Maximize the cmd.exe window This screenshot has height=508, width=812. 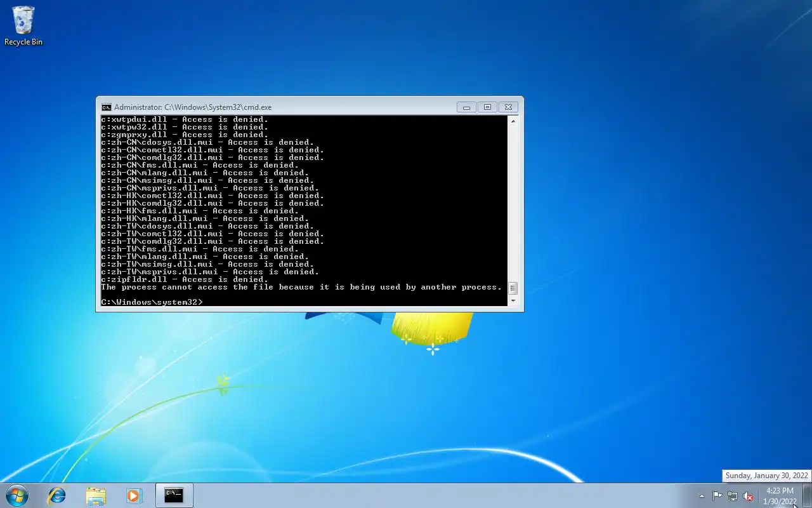(x=487, y=107)
